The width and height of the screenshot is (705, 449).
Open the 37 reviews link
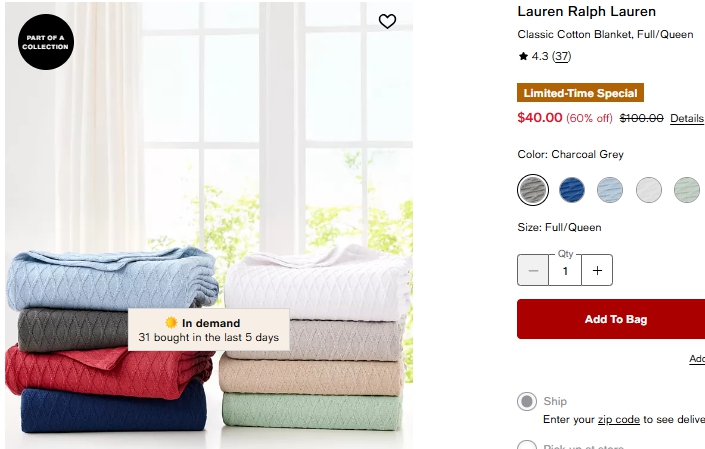coord(561,56)
